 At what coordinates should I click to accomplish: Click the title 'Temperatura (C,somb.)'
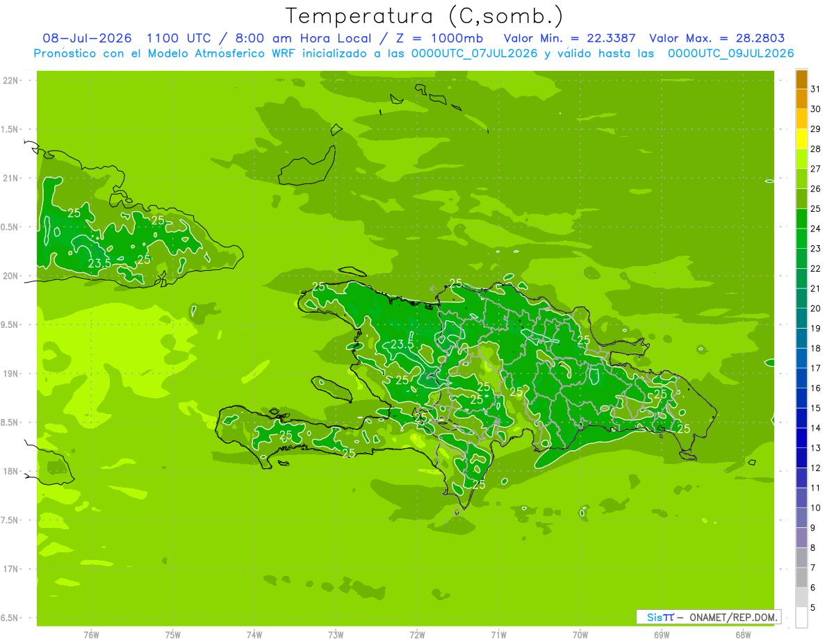click(425, 17)
